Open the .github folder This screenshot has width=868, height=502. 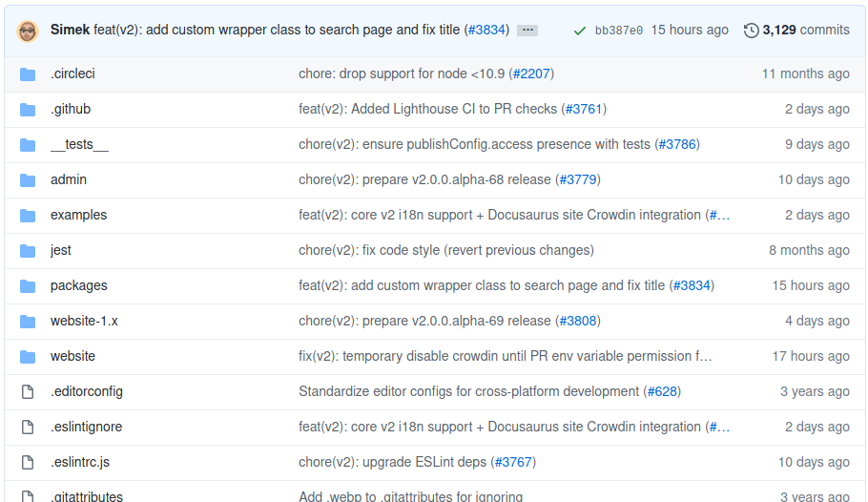tap(71, 109)
